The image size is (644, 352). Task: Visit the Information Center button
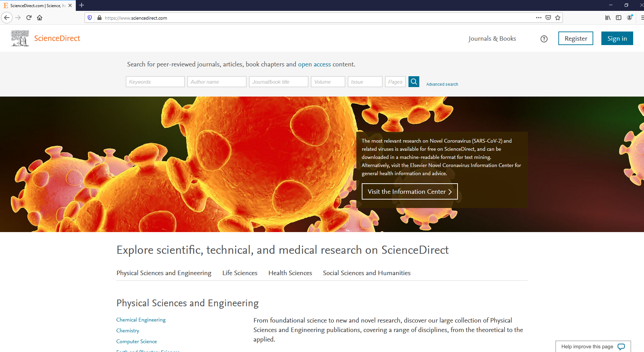pyautogui.click(x=409, y=191)
